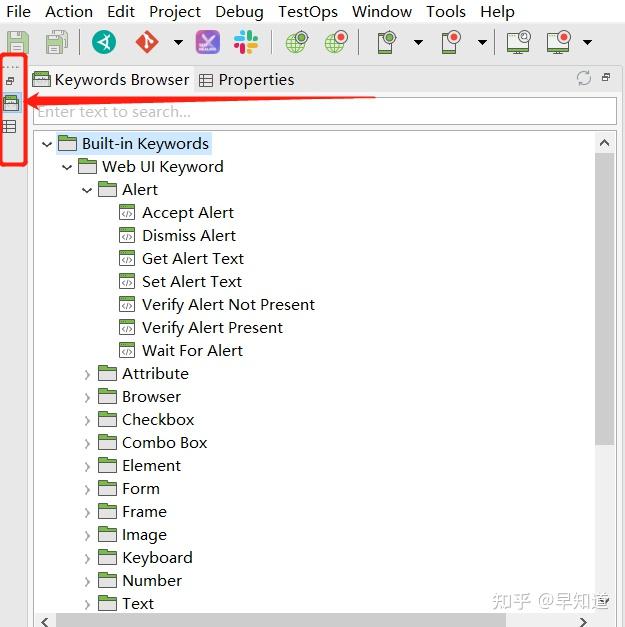This screenshot has width=625, height=627.
Task: Select the Accept Alert keyword
Action: click(x=176, y=213)
